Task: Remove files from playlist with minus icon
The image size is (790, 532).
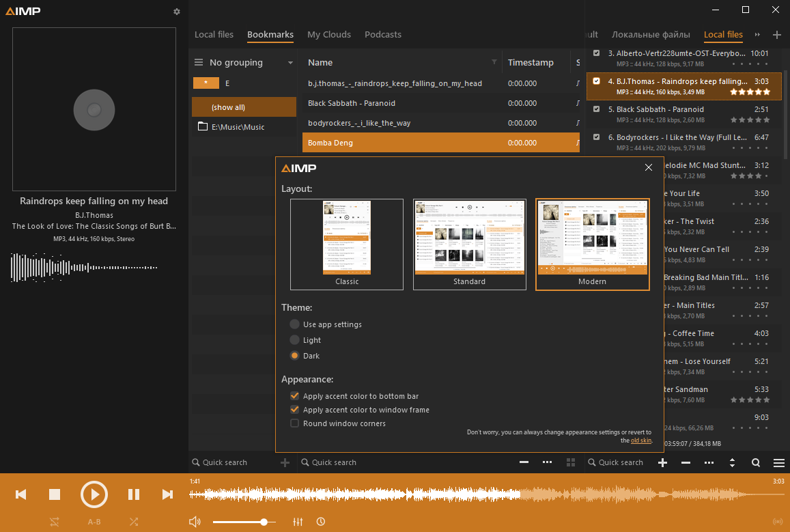Action: coord(686,462)
